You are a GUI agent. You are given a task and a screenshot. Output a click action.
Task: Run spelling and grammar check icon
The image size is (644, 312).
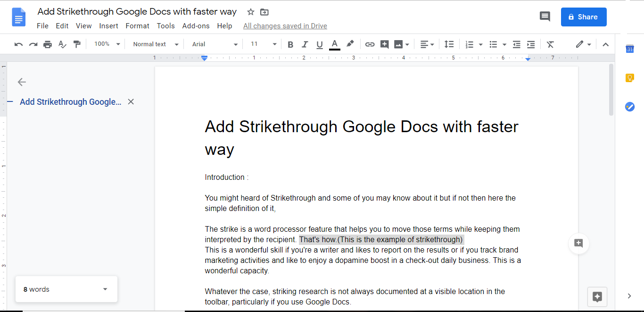62,44
